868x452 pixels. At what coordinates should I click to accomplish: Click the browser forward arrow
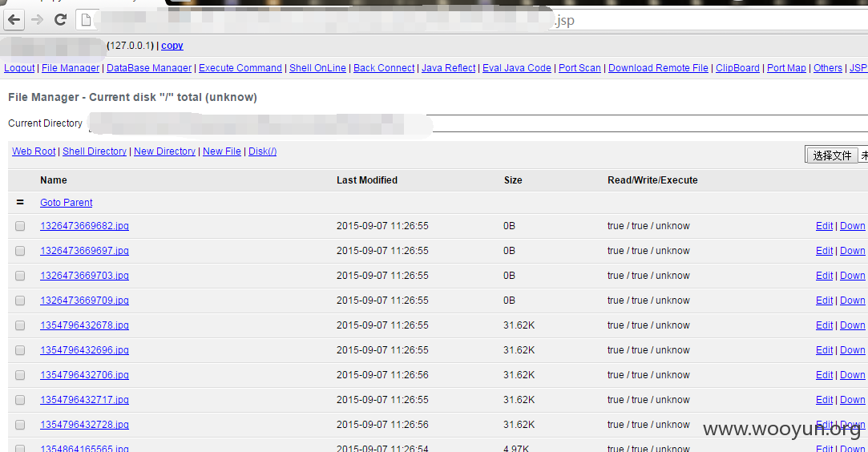(37, 21)
